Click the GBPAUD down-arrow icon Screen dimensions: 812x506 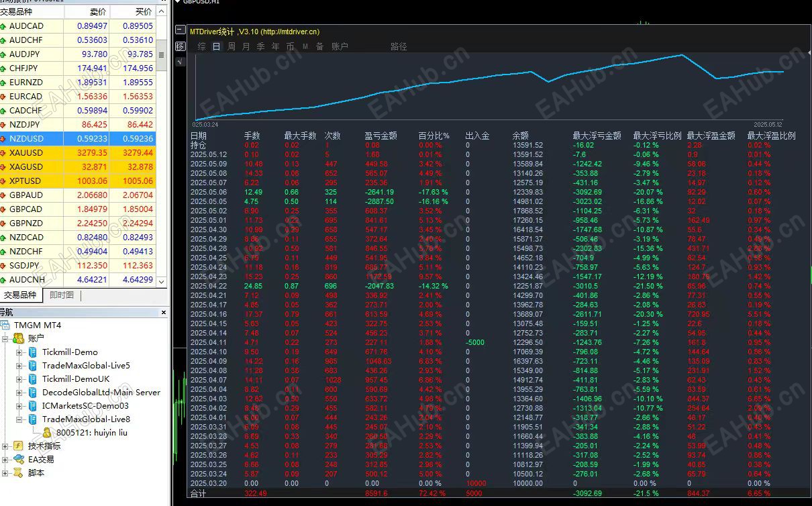point(3,195)
